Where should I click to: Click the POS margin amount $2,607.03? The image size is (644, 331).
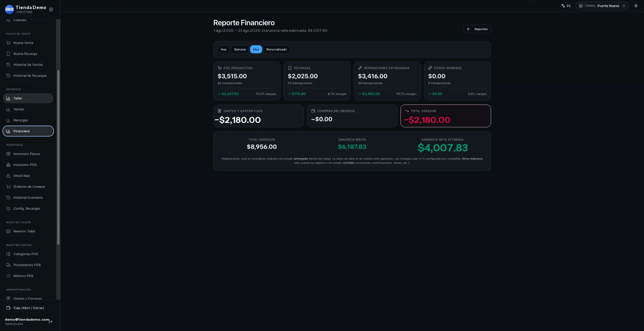[x=230, y=94]
